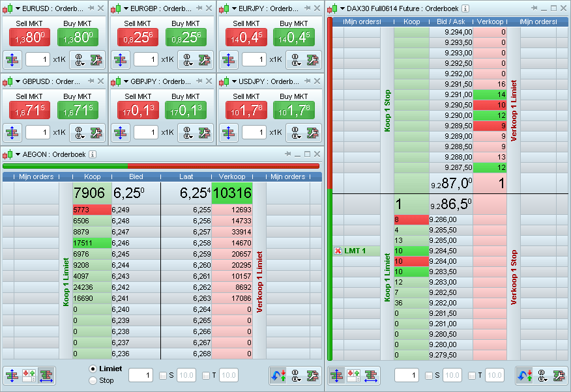
Task: Open the EURGBP orderbook settings wrench icon
Action: [205, 60]
